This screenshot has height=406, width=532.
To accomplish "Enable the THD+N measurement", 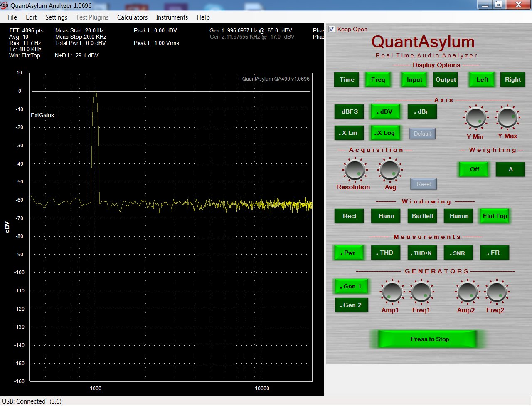I will [422, 253].
